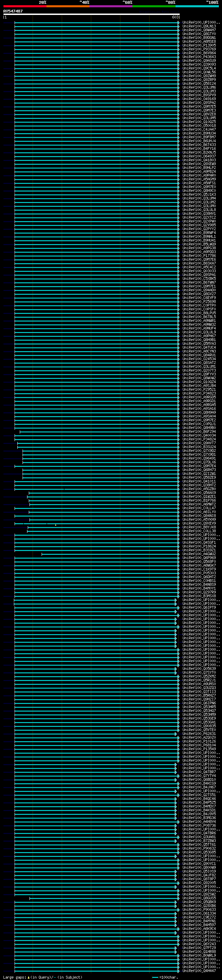Viewport: 222px width, 980px height.
Task: Choose the UniRef100_B9SPV9 row label
Action: pyautogui.click(x=199, y=96)
